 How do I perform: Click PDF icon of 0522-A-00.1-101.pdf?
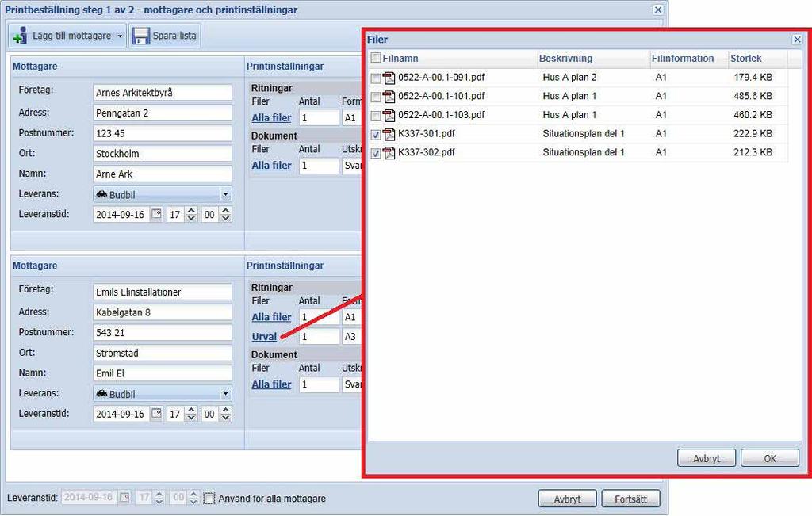389,96
